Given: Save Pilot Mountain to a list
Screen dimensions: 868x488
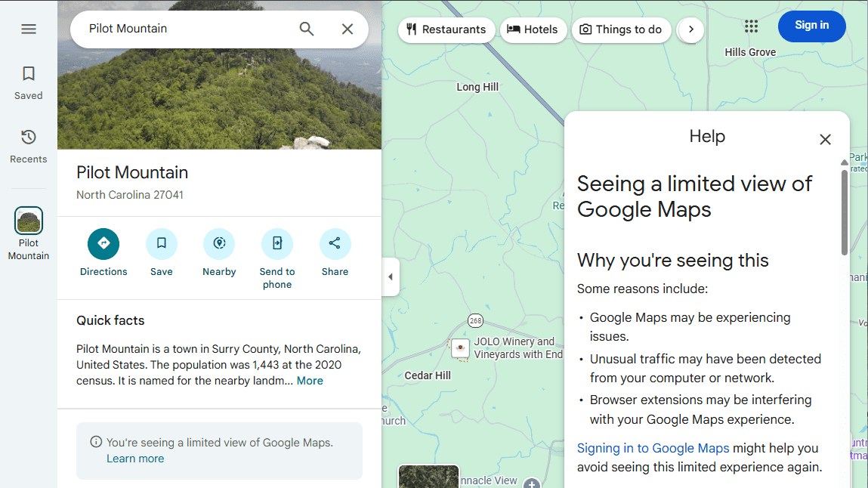Looking at the screenshot, I should click(162, 244).
